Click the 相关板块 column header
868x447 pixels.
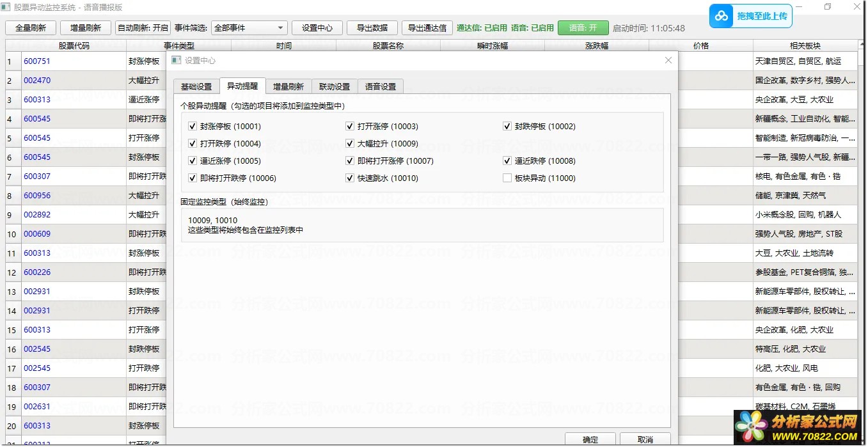(805, 46)
